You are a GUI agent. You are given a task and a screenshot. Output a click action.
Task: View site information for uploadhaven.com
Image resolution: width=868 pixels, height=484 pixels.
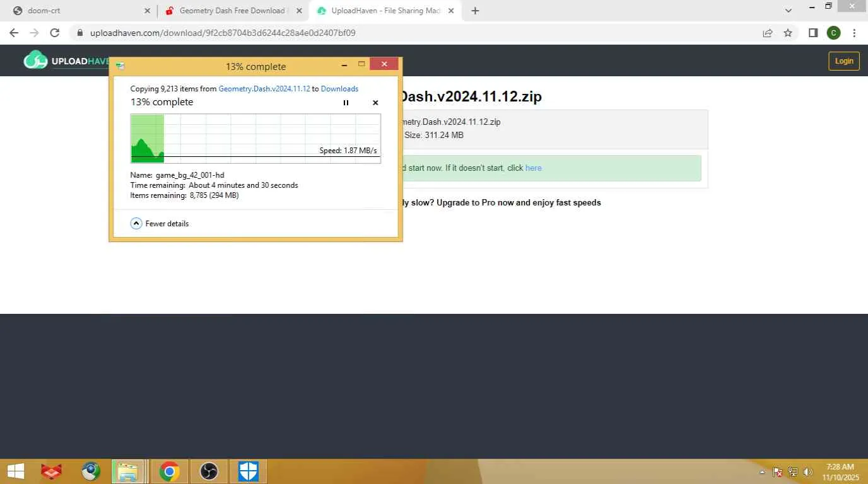(80, 33)
